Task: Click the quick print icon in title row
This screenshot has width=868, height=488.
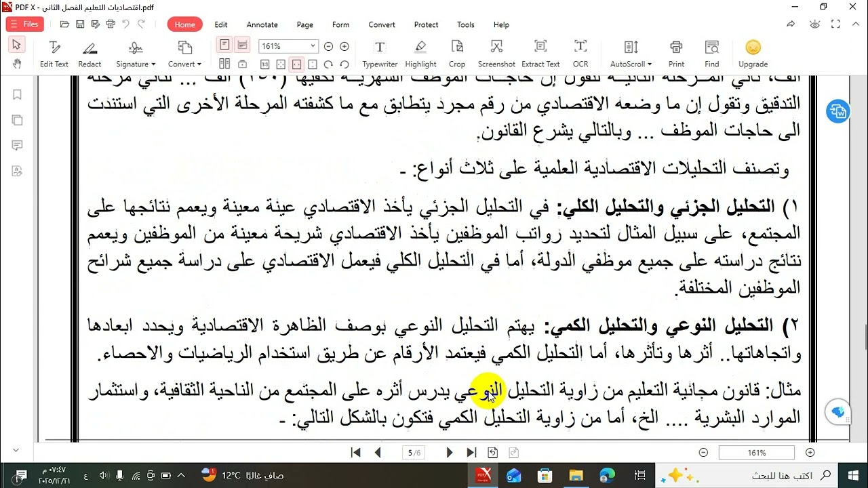Action: (x=111, y=24)
